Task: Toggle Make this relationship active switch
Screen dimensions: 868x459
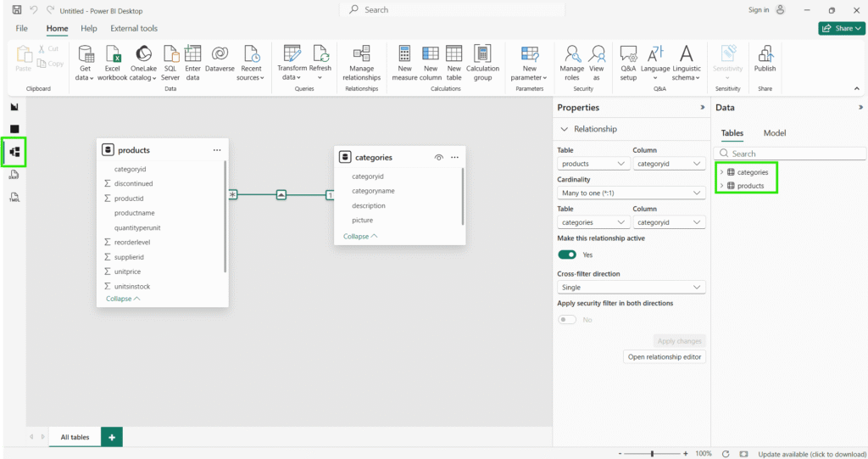Action: pyautogui.click(x=567, y=255)
